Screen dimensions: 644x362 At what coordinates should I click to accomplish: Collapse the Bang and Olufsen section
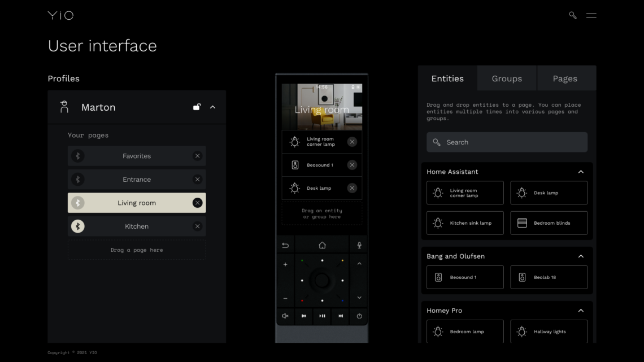pyautogui.click(x=581, y=256)
